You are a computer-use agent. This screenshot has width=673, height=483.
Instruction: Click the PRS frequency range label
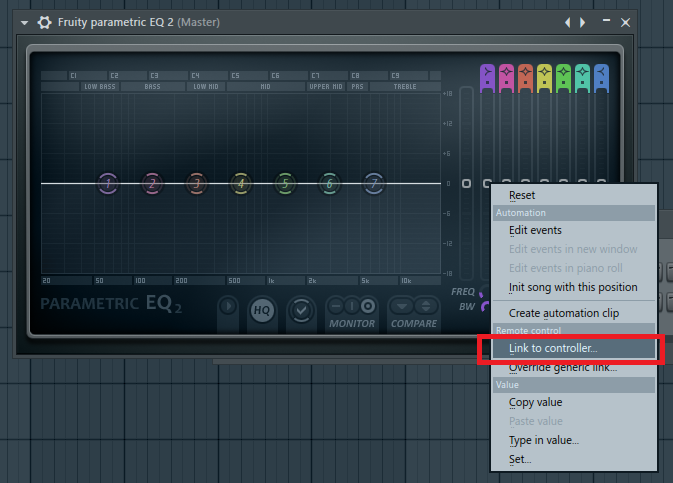[x=358, y=87]
